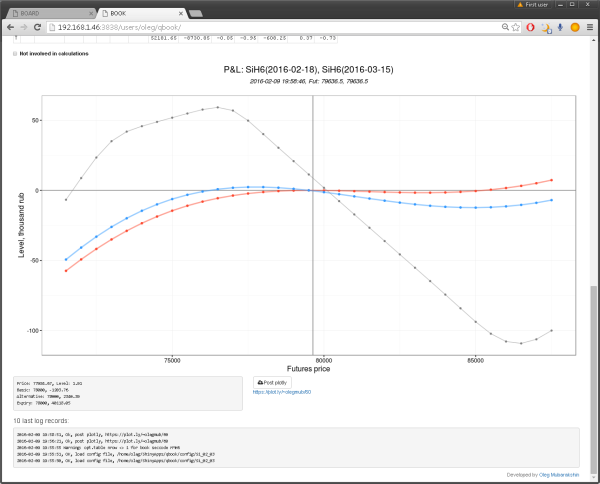Close the BOOK tab
The image size is (600, 484).
pos(181,13)
